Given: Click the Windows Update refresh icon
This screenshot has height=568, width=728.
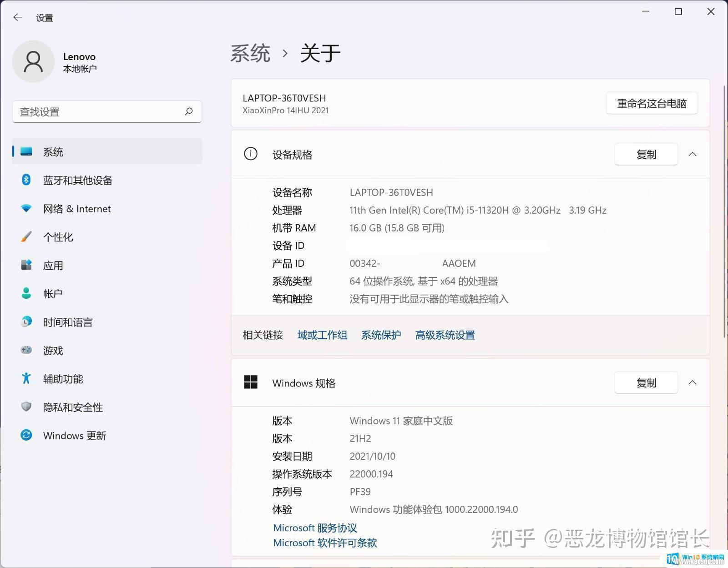Looking at the screenshot, I should [x=26, y=435].
